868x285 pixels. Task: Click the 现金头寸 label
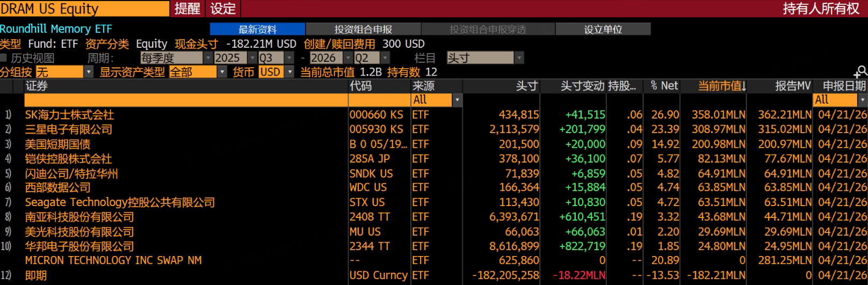coord(197,44)
